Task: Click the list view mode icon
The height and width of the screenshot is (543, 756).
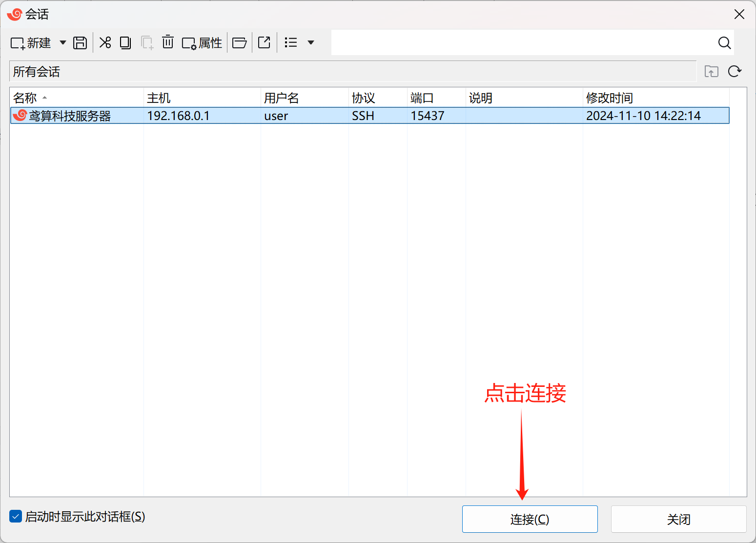Action: [x=291, y=43]
